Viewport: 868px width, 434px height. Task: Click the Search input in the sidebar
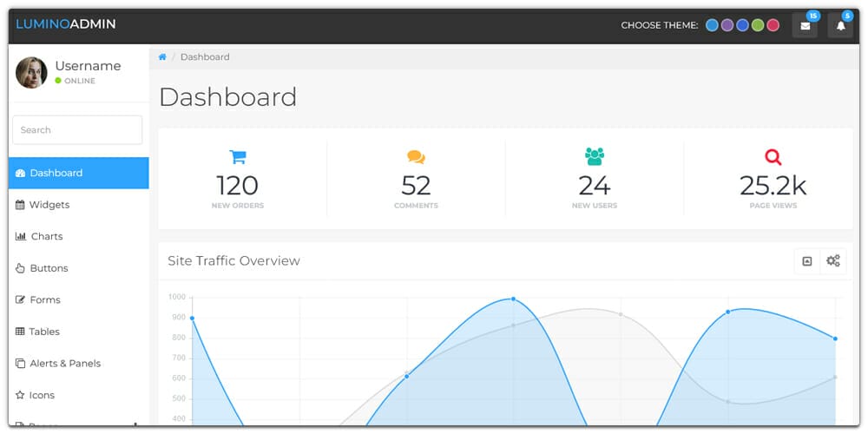point(77,130)
